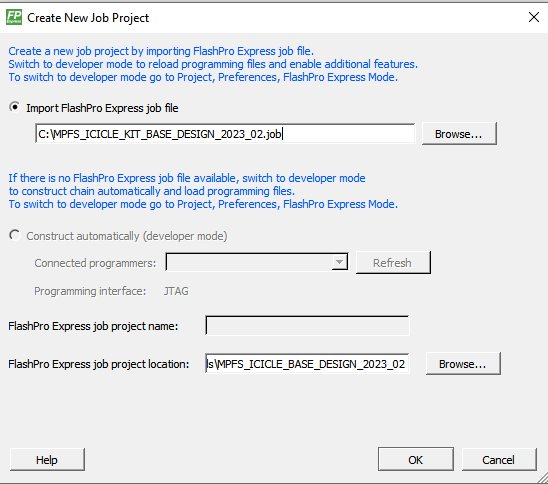
Task: Click the job project location text field
Action: pos(307,363)
